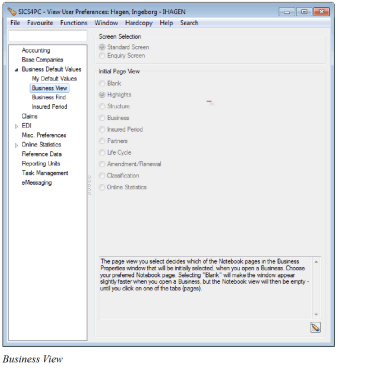
Task: Open the File menu
Action: 15,23
